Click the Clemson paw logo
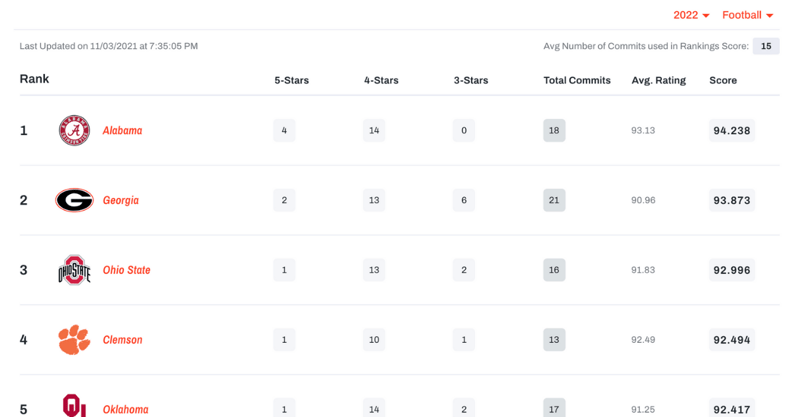This screenshot has height=417, width=795. point(75,339)
